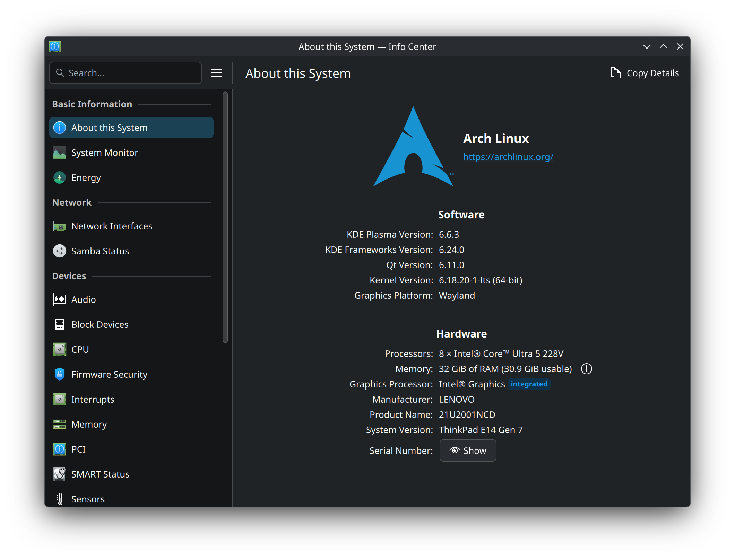
Task: Click the Intel Core Ultra 5 228V text
Action: (x=501, y=353)
